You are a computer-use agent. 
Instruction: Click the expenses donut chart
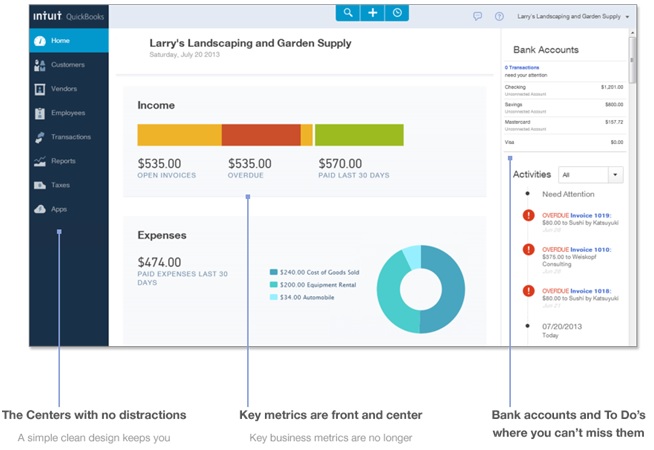coord(420,289)
